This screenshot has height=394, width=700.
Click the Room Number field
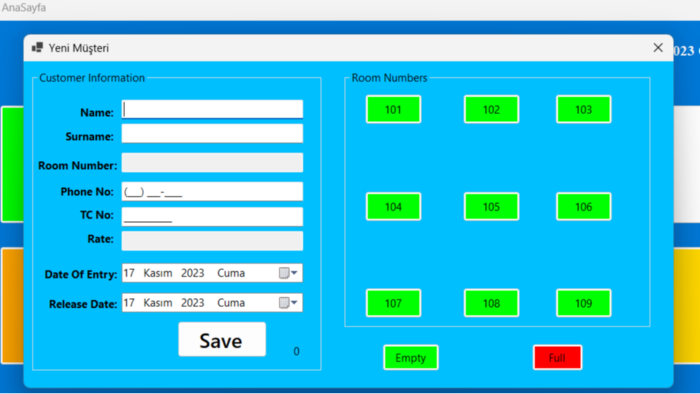pyautogui.click(x=212, y=163)
